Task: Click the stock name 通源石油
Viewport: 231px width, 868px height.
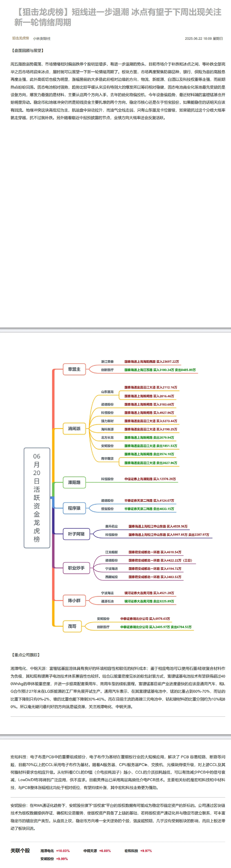Action: tap(107, 601)
